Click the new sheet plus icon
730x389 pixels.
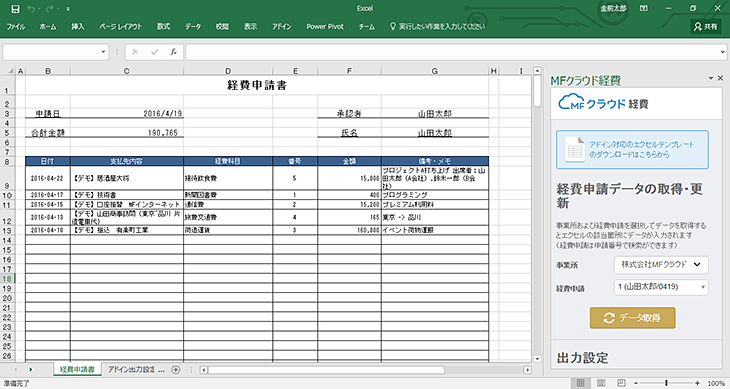[176, 369]
